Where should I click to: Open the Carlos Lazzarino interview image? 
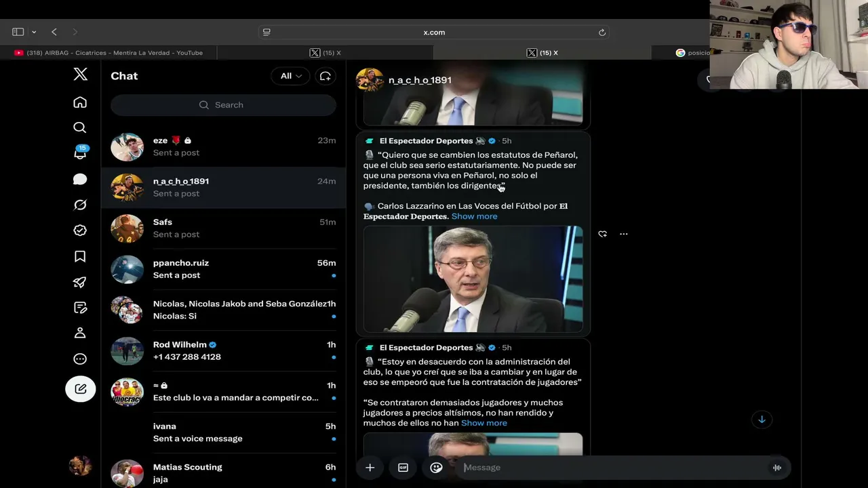473,279
